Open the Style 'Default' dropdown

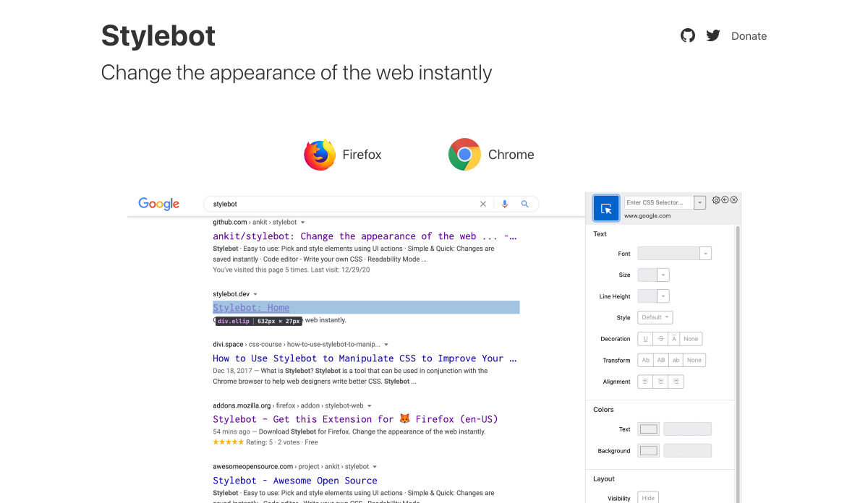click(655, 317)
